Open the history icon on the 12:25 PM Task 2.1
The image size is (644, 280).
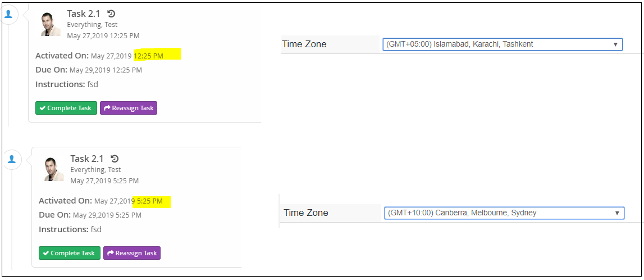pos(111,13)
